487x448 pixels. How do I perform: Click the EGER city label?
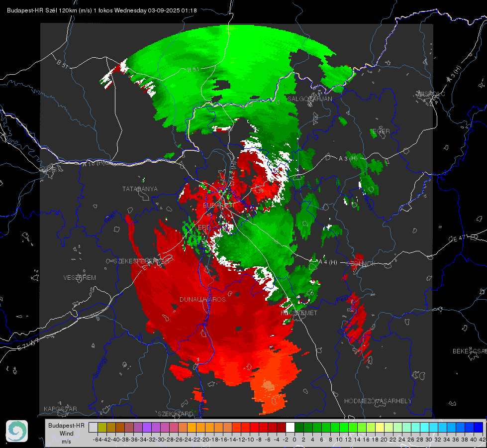pyautogui.click(x=381, y=131)
